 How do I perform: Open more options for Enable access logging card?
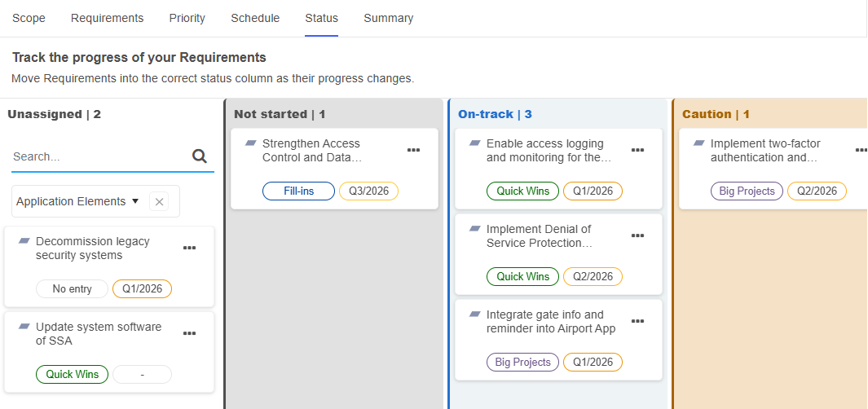pos(638,150)
